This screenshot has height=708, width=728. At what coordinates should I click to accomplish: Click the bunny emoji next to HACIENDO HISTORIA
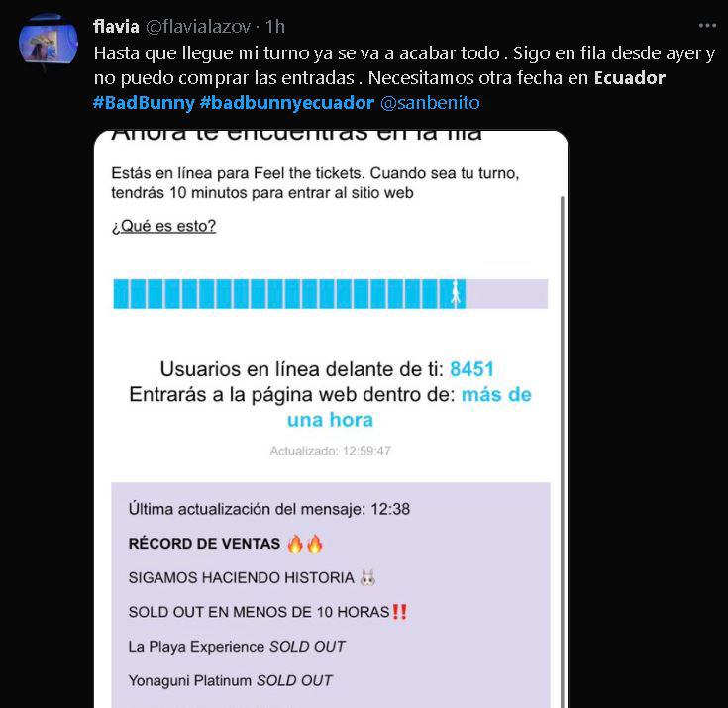(x=367, y=577)
